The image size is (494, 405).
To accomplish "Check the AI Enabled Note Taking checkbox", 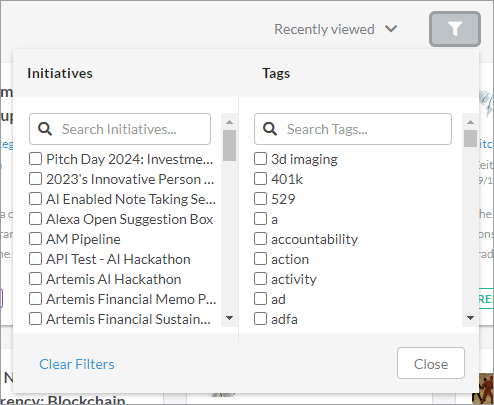I will 35,199.
